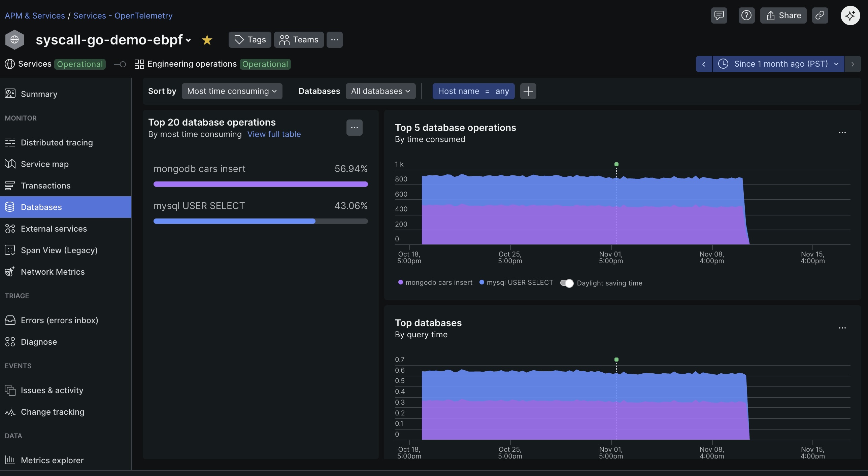Open the Summary panel
This screenshot has width=868, height=476.
[39, 94]
